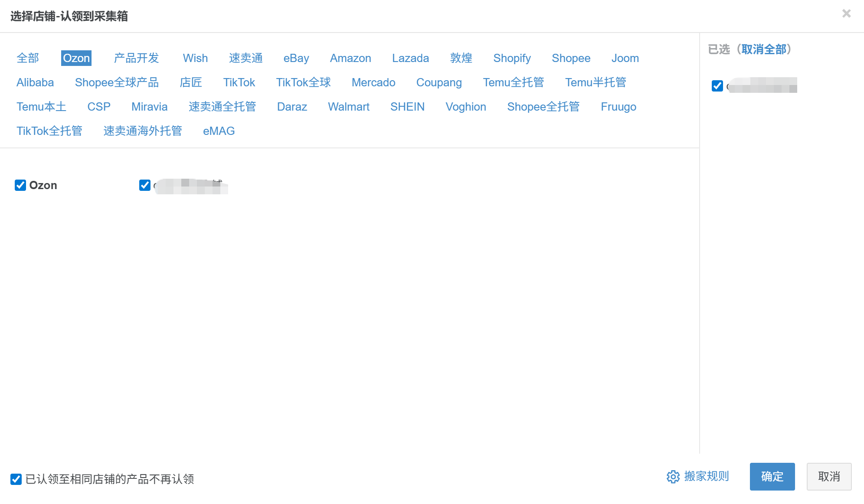Switch to Lazada platform
Screen dimensions: 864x504
point(410,58)
